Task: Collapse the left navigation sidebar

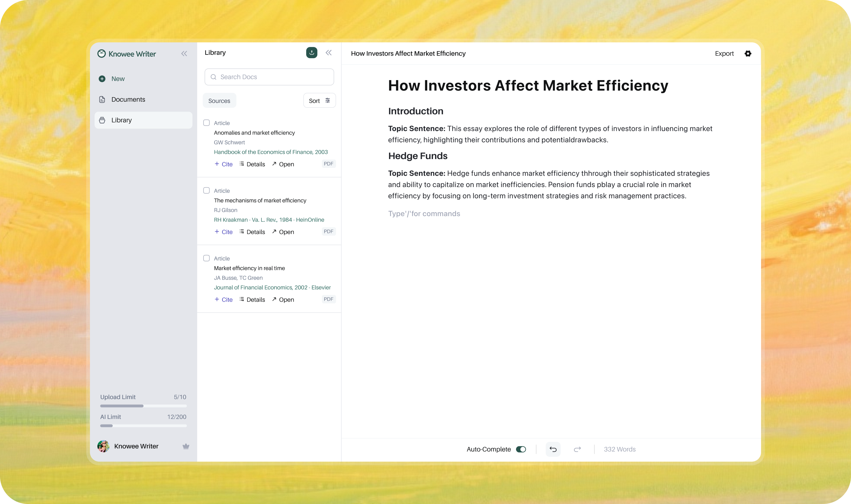Action: [x=184, y=54]
